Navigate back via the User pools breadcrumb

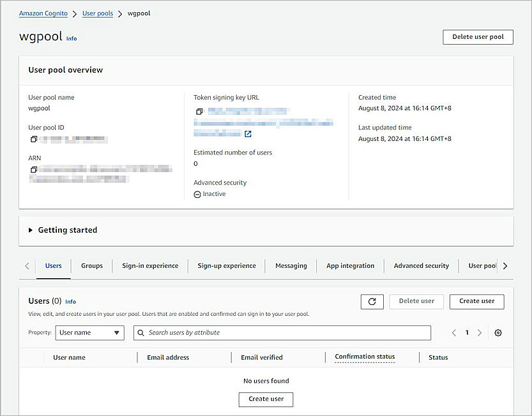pos(97,13)
